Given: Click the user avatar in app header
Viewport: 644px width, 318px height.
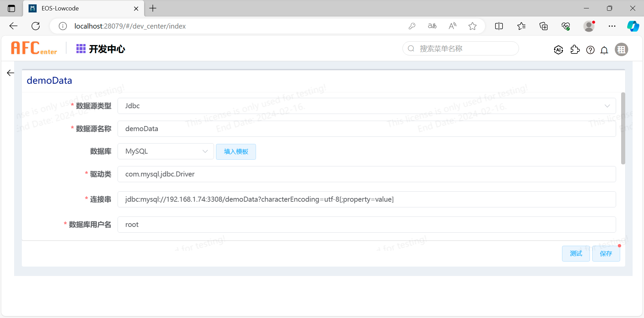Looking at the screenshot, I should click(x=621, y=50).
